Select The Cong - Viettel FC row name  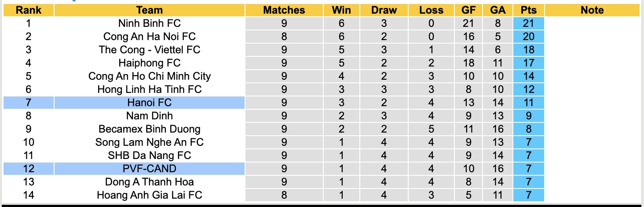pyautogui.click(x=150, y=50)
